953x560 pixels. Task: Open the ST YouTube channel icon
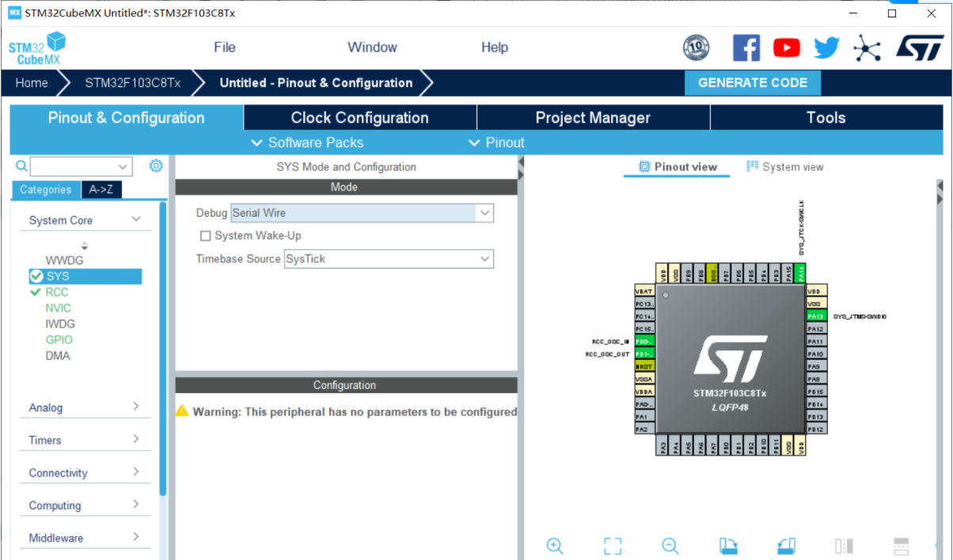787,48
